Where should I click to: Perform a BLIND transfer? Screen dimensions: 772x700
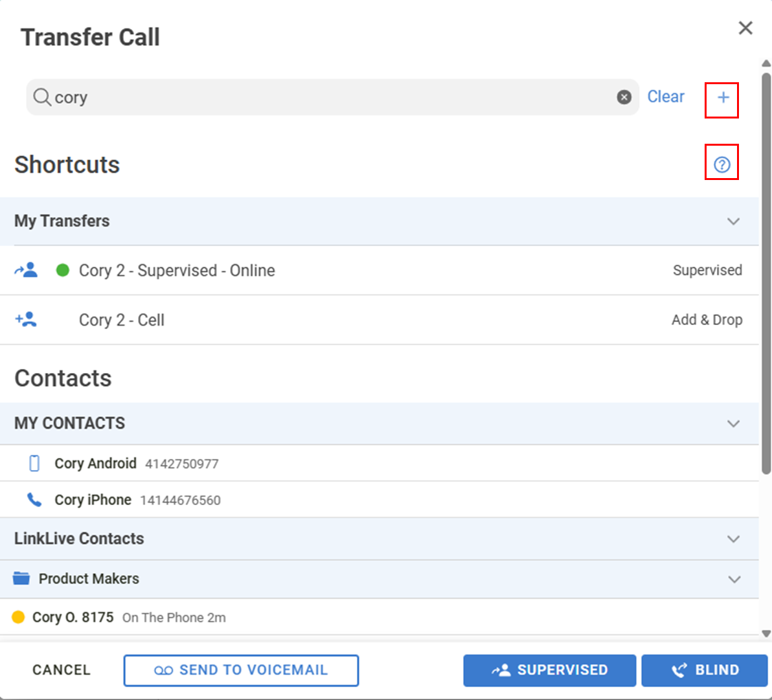pyautogui.click(x=704, y=670)
